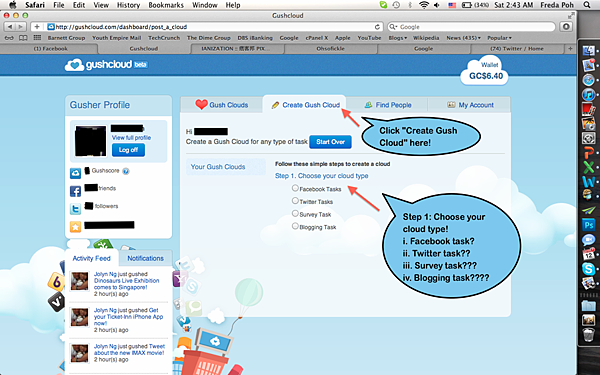Screen dimensions: 600x375
Task: Switch to the Notifications tab
Action: tap(145, 258)
